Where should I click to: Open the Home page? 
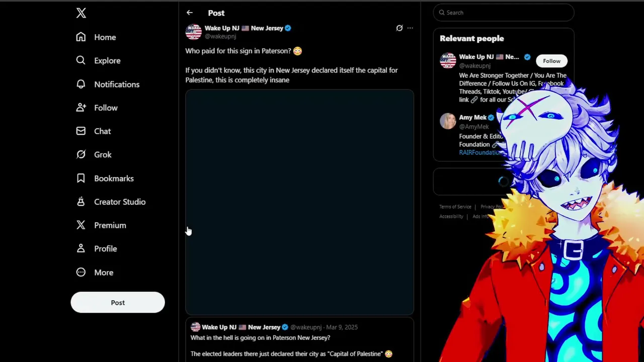tap(96, 37)
